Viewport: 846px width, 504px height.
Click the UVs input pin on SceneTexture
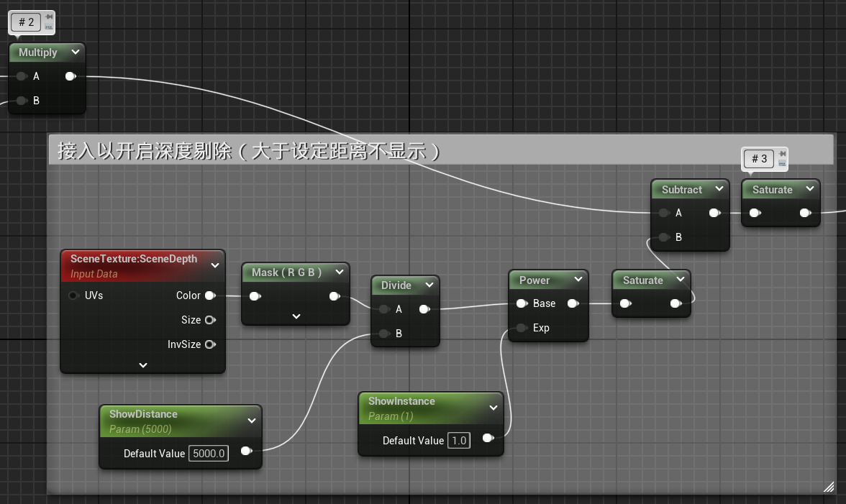[74, 295]
